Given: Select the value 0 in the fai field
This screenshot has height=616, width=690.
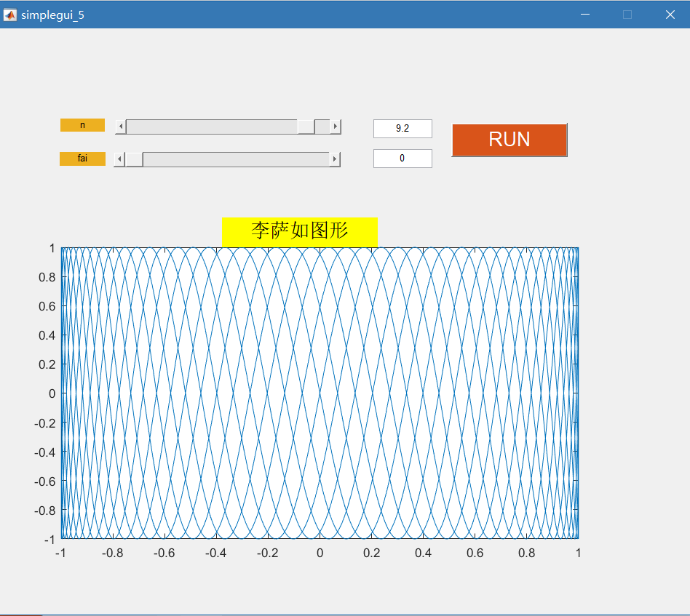Looking at the screenshot, I should (x=402, y=158).
